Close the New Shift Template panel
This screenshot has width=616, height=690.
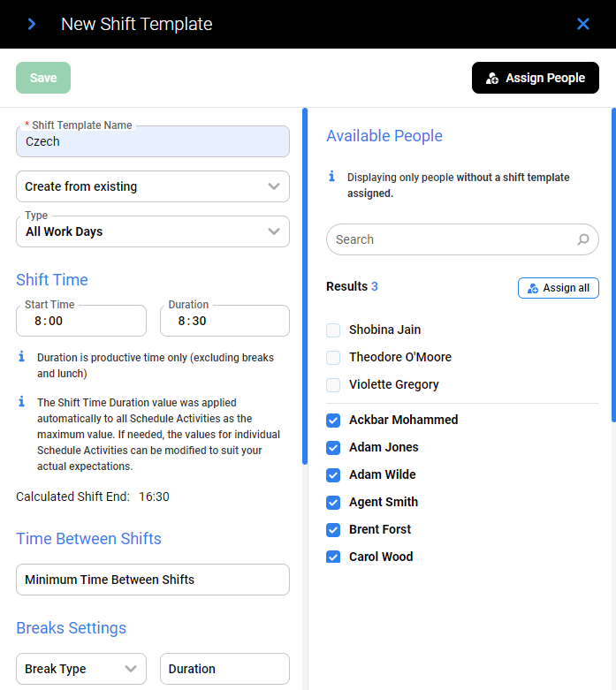(x=583, y=24)
